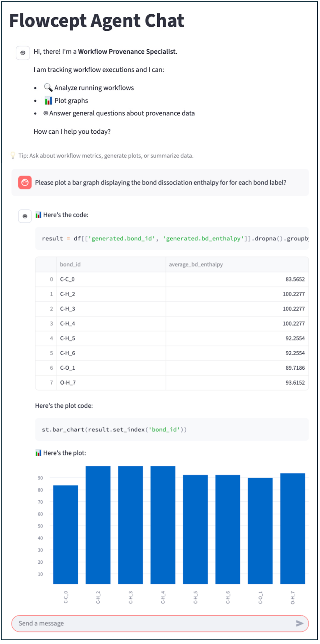Click the C-H_6 bar in the chart
This screenshot has height=644, width=320.
[x=228, y=529]
